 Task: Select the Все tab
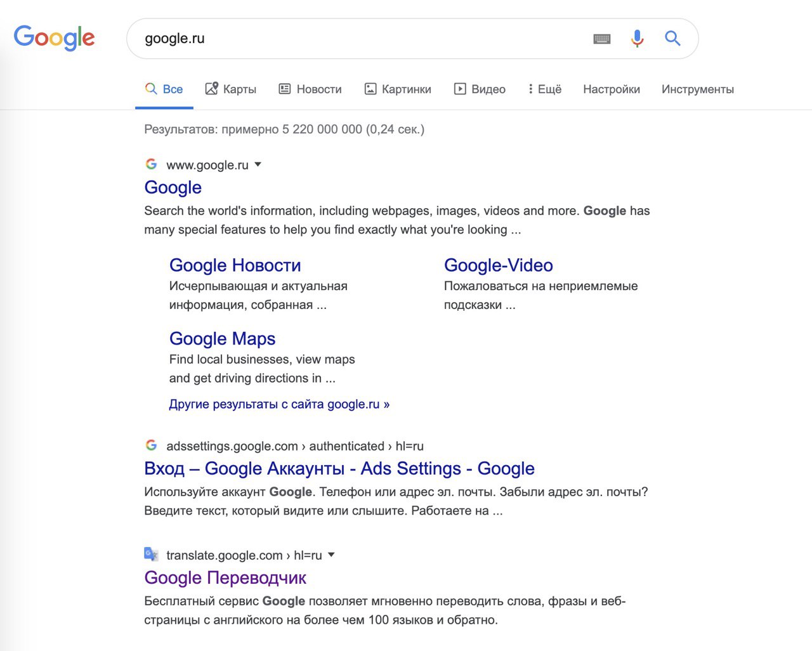pos(164,89)
